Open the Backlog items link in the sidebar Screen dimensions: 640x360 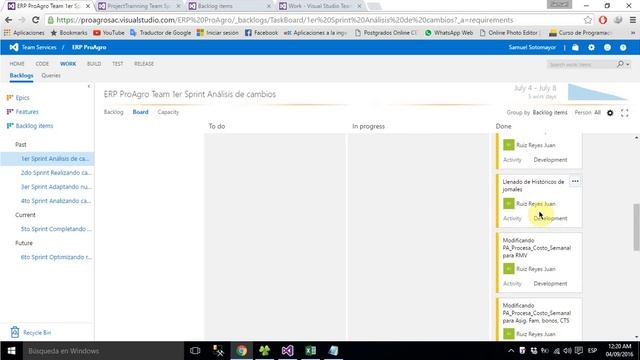34,126
